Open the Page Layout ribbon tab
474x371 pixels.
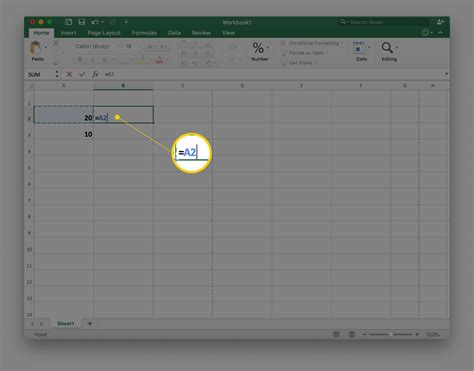(x=104, y=33)
